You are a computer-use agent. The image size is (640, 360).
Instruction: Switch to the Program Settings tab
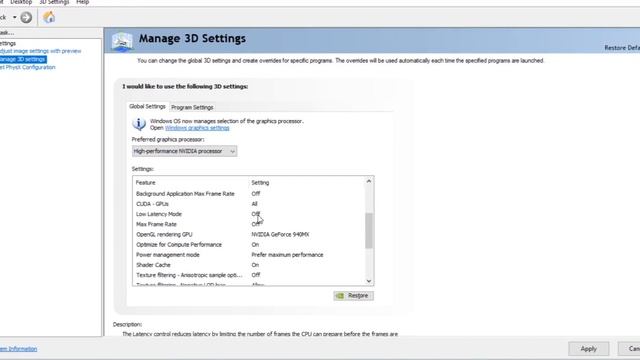[192, 107]
